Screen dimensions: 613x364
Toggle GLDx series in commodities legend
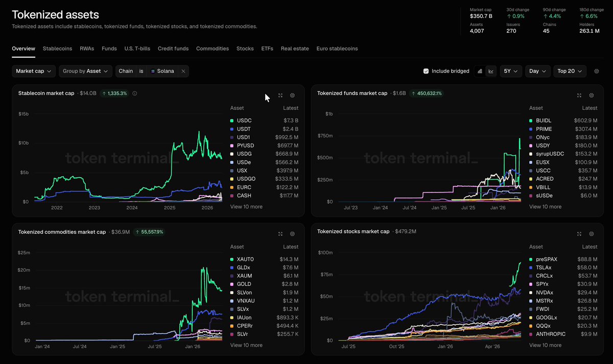click(264, 268)
